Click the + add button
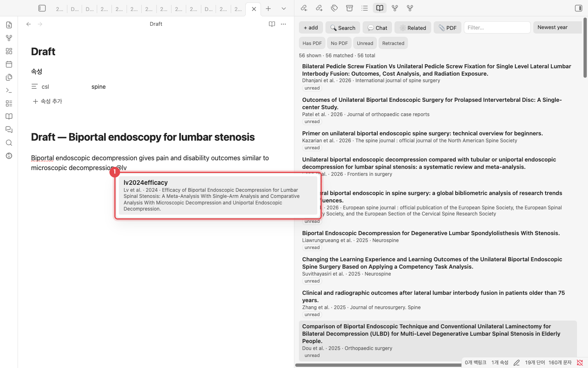 (311, 27)
